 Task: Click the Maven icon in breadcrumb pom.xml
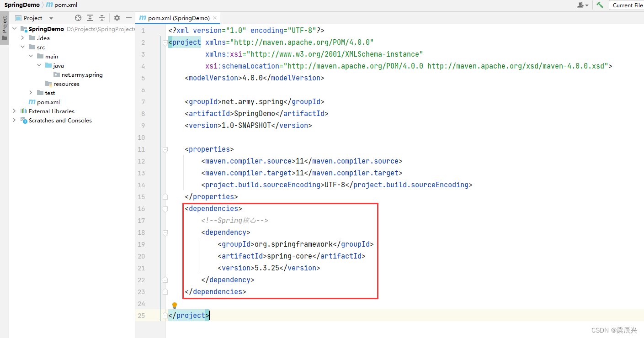coord(49,5)
